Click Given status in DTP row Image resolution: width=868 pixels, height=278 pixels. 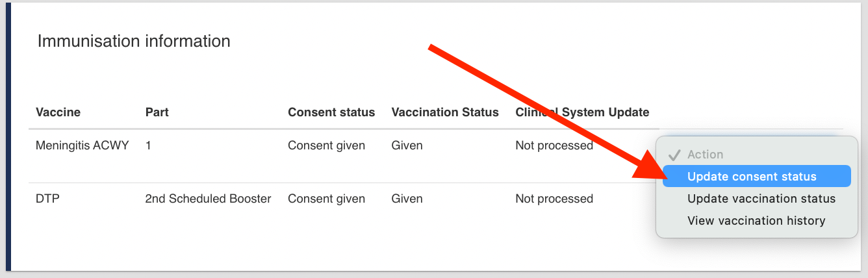pyautogui.click(x=407, y=199)
